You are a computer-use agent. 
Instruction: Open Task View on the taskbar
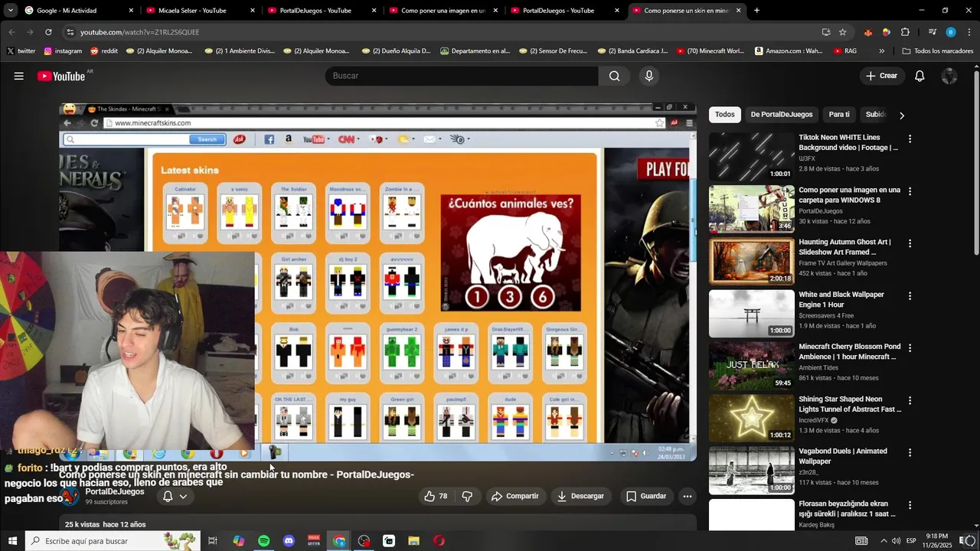213,541
